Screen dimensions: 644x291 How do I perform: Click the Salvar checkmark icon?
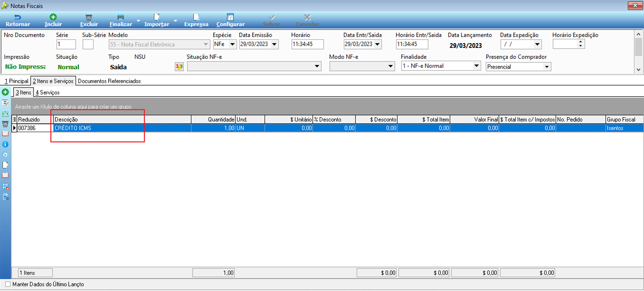272,17
